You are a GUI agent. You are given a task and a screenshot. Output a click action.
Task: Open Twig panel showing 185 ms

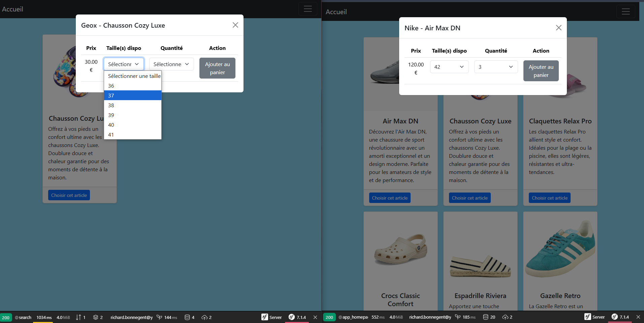(465, 317)
